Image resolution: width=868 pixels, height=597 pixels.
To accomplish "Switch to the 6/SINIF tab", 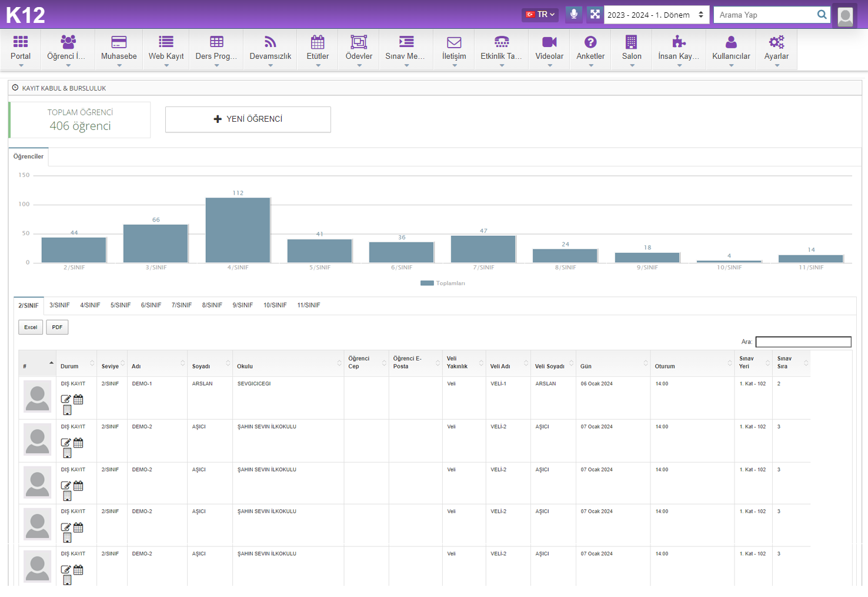I will 151,305.
